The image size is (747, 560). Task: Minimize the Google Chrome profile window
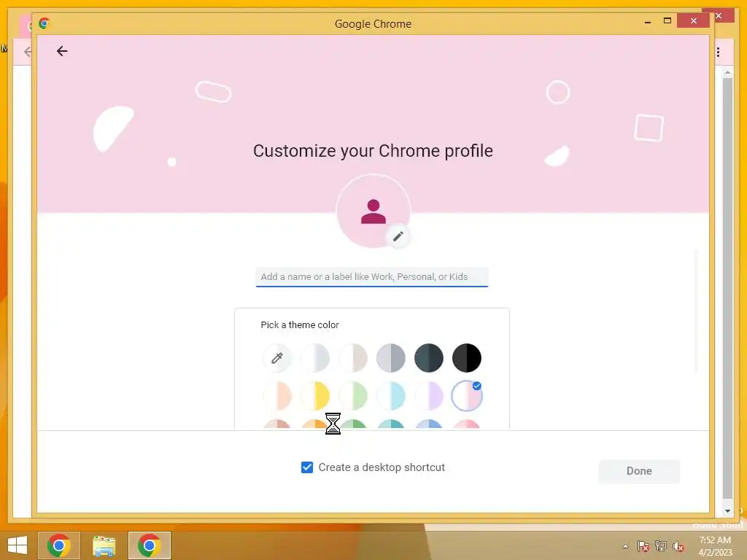[x=648, y=21]
